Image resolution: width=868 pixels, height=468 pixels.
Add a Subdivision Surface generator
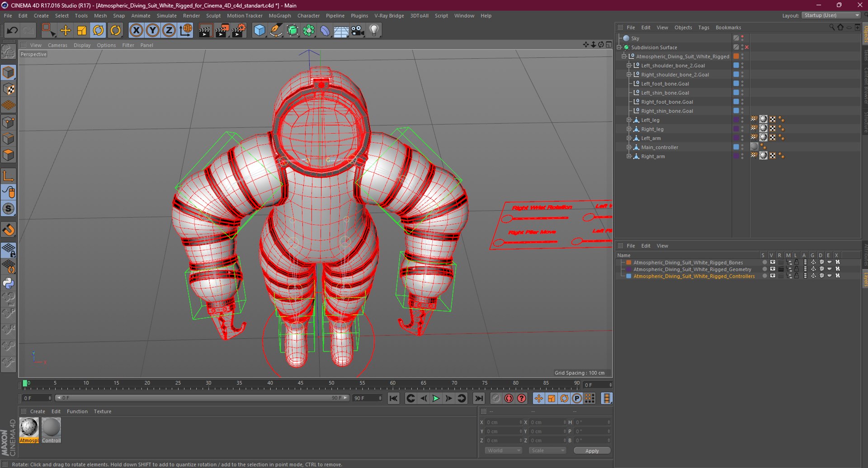pos(292,30)
